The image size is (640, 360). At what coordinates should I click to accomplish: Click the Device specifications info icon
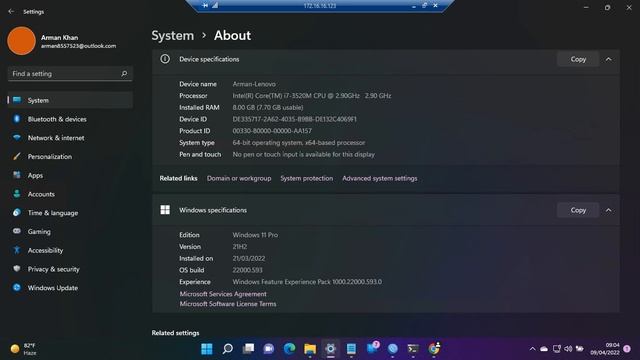point(165,59)
